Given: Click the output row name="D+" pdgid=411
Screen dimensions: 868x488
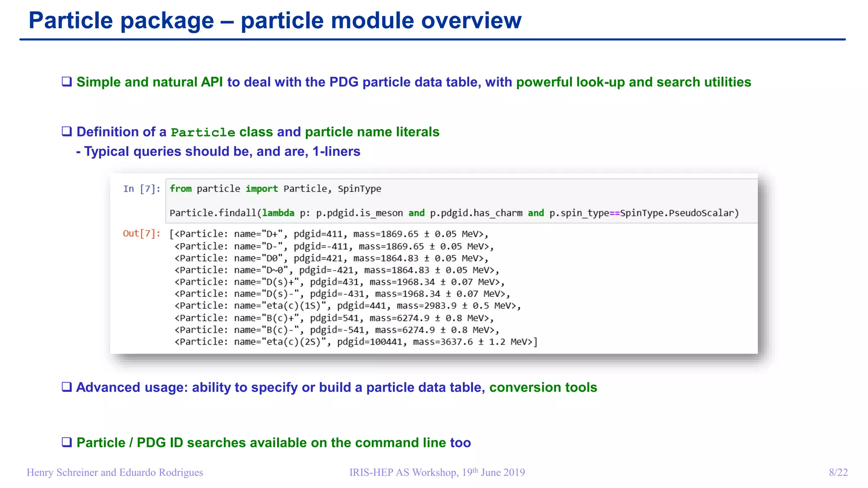Looking at the screenshot, I should [329, 234].
